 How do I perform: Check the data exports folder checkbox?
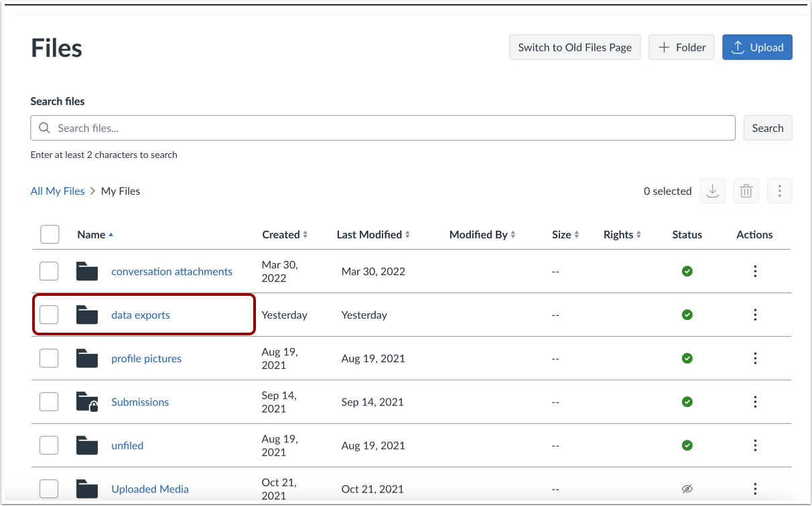point(49,315)
